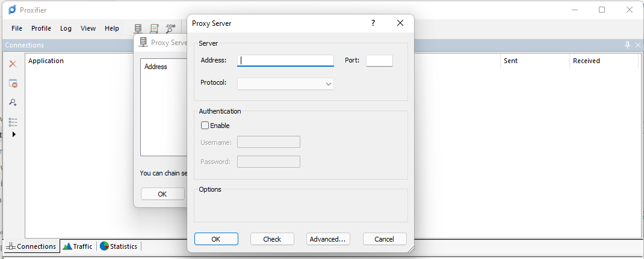
Task: Click the magnifier-plus sidebar icon
Action: pos(13,103)
